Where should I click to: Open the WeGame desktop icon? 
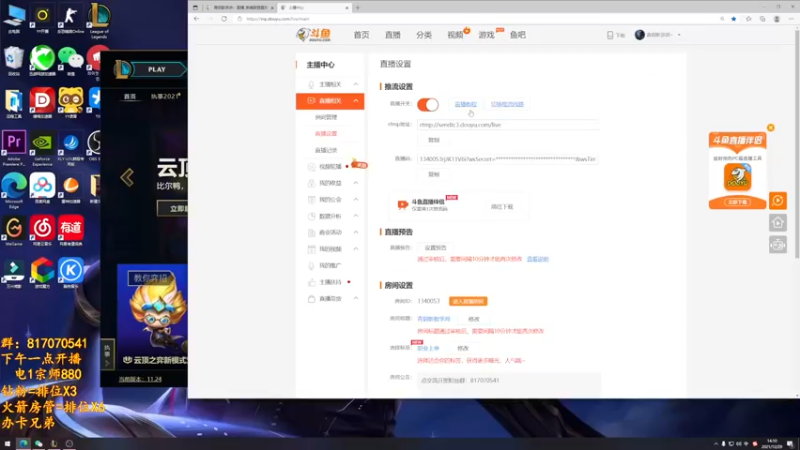point(14,231)
